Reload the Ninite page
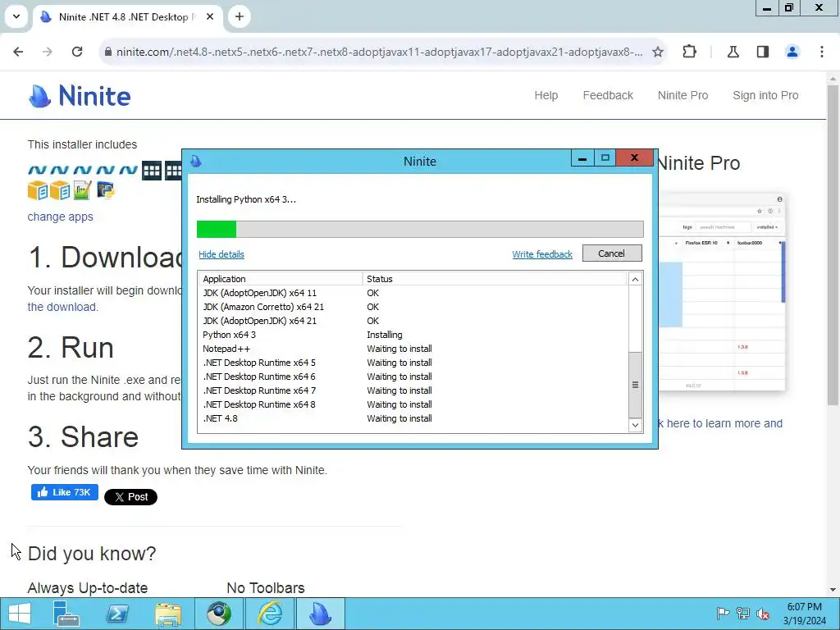Viewport: 840px width, 630px height. point(77,52)
